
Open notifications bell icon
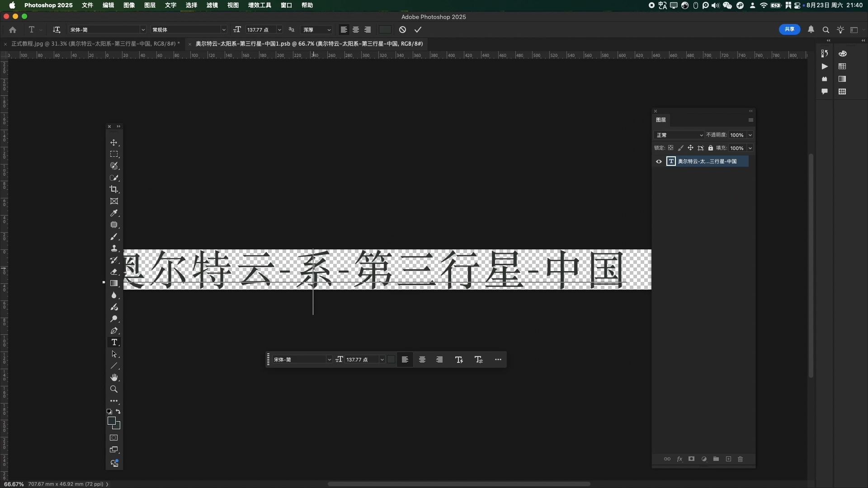(811, 30)
